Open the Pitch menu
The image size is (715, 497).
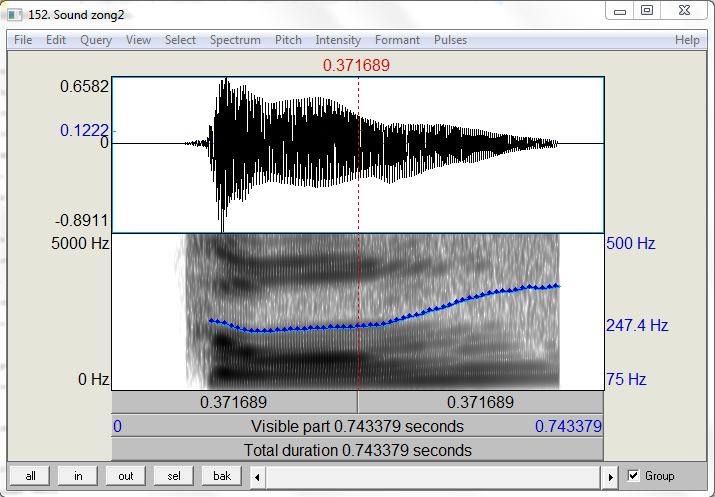pyautogui.click(x=288, y=40)
